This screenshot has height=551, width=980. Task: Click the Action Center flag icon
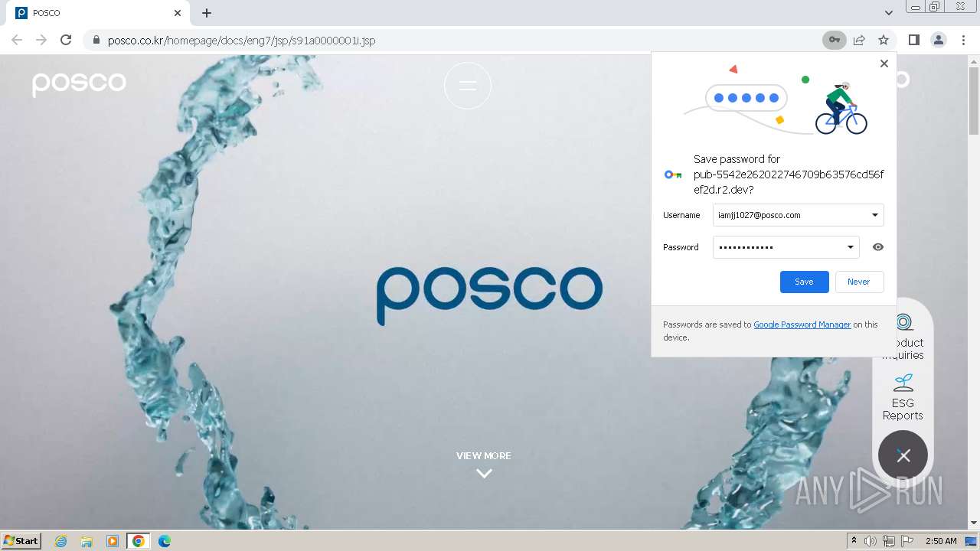(907, 541)
